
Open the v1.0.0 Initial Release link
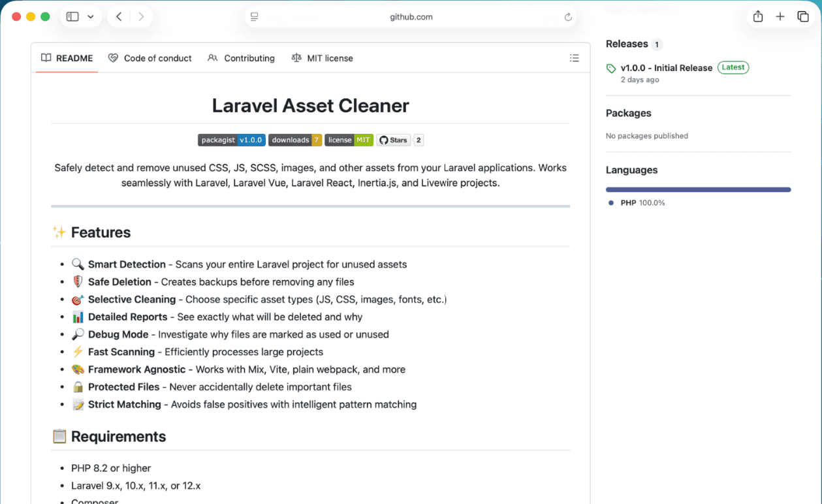tap(666, 67)
